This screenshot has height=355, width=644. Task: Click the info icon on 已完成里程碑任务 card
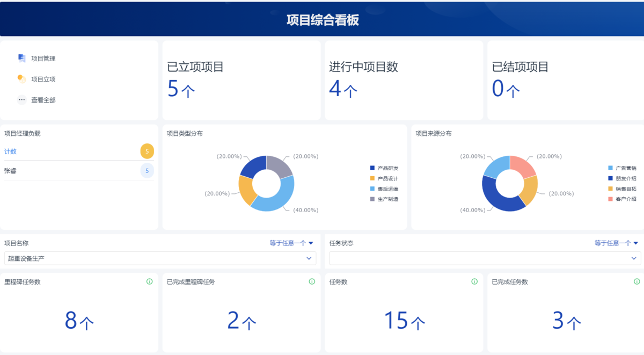(x=312, y=280)
